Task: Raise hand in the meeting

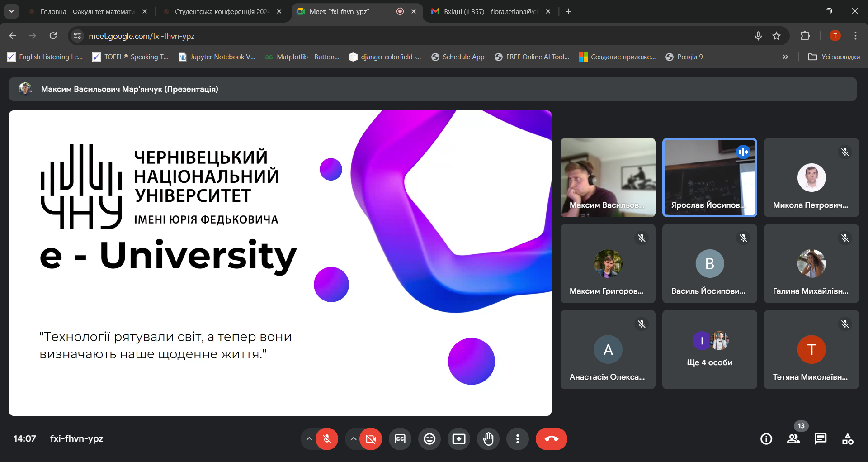Action: click(488, 439)
